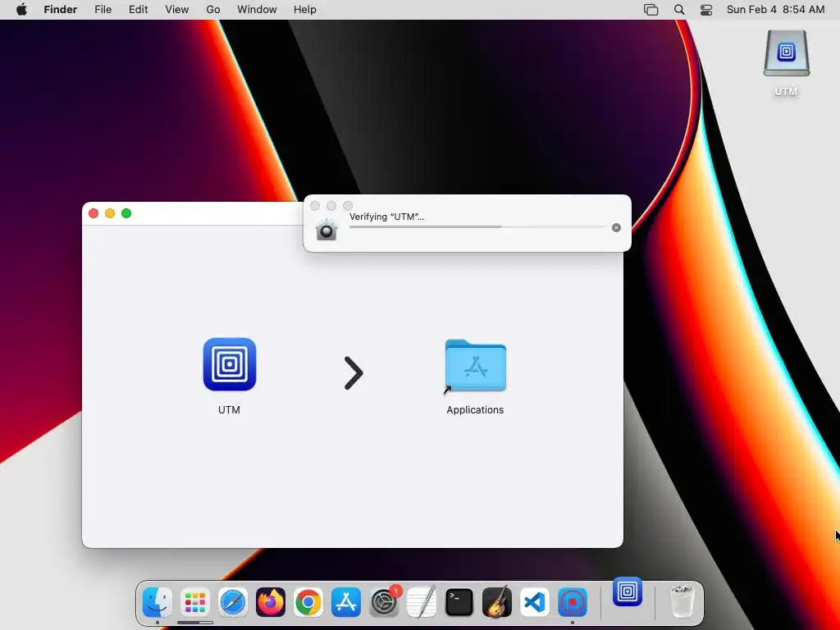Open Control Center in menu bar
Viewport: 840px width, 630px height.
[706, 10]
